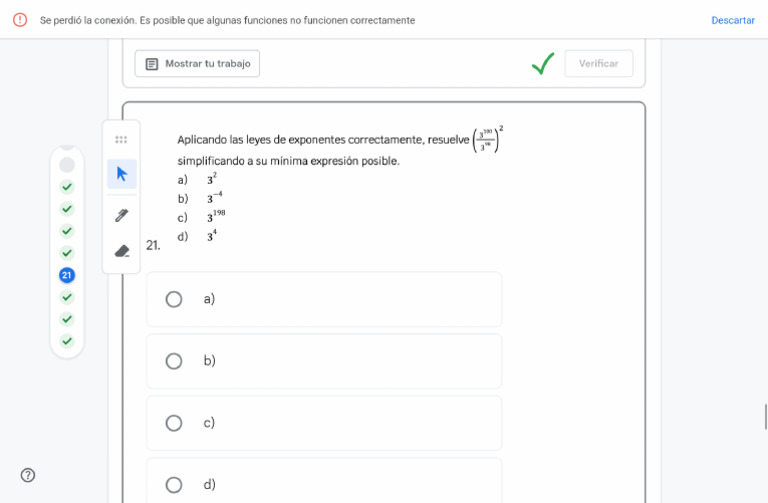Jump to the first checked question bubble

point(67,187)
